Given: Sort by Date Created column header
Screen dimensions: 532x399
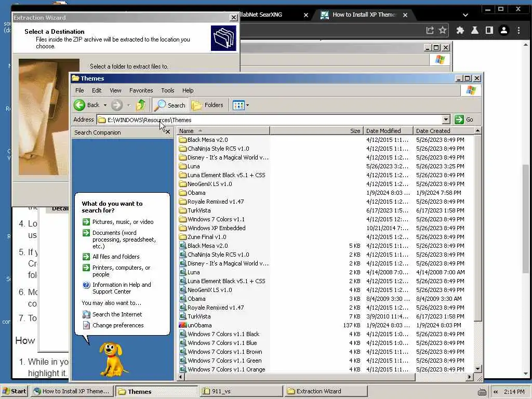Looking at the screenshot, I should coord(443,130).
